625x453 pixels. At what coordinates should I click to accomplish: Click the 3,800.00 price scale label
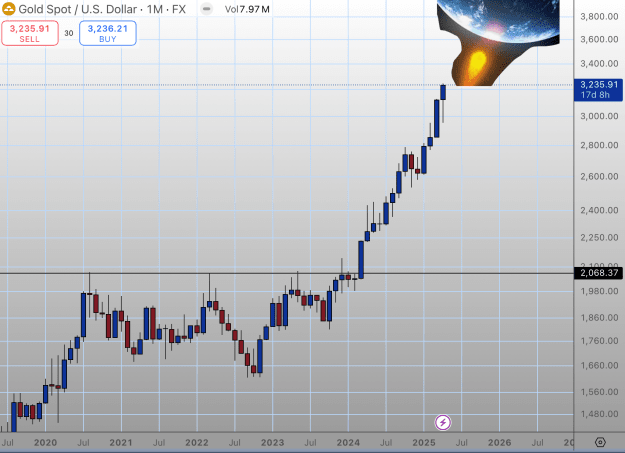[x=599, y=16]
